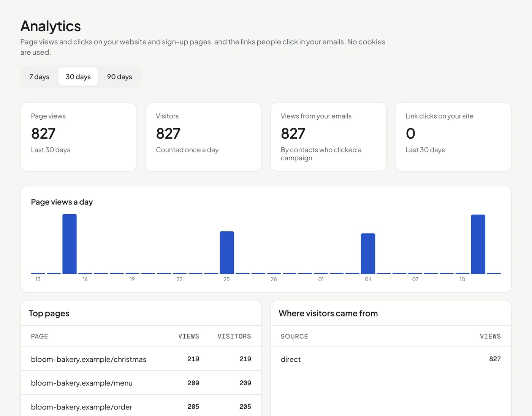The width and height of the screenshot is (532, 416).
Task: Click the 'Counted once a day' caption
Action: tap(187, 150)
